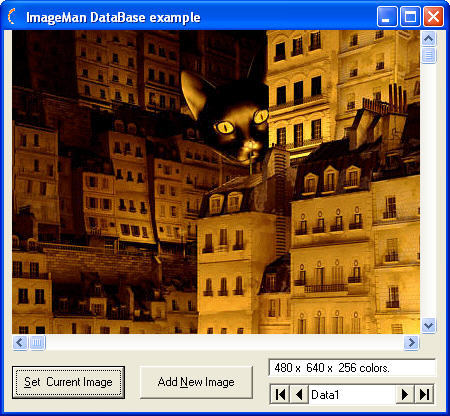This screenshot has height=416, width=450.
Task: Click the vertical scrollbar up arrow
Action: (428, 39)
